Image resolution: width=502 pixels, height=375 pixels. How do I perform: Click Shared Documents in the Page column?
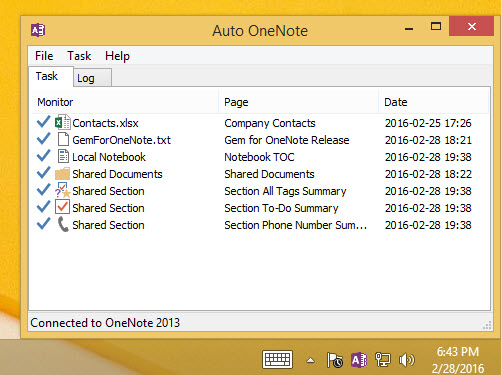pyautogui.click(x=269, y=174)
